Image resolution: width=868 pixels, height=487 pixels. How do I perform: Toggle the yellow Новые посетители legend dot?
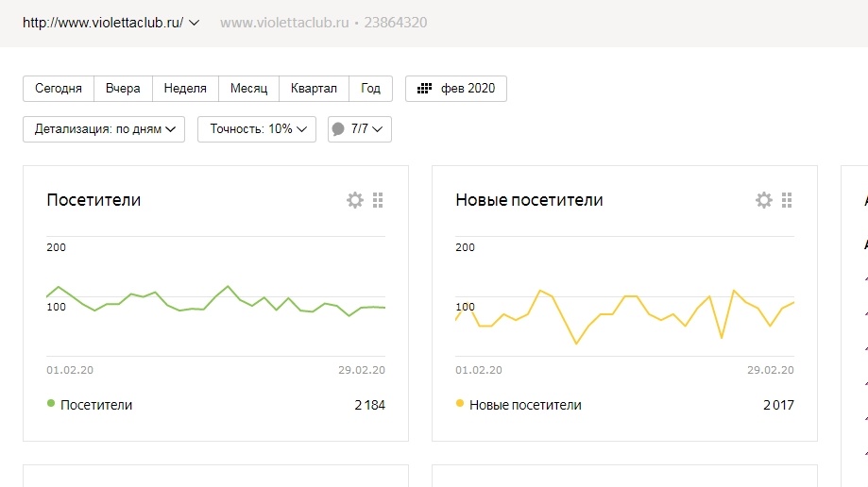coord(460,403)
